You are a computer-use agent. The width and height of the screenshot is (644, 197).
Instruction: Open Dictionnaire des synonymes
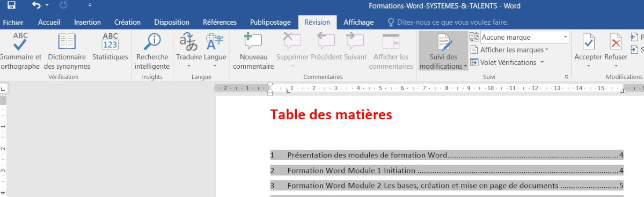(67, 52)
